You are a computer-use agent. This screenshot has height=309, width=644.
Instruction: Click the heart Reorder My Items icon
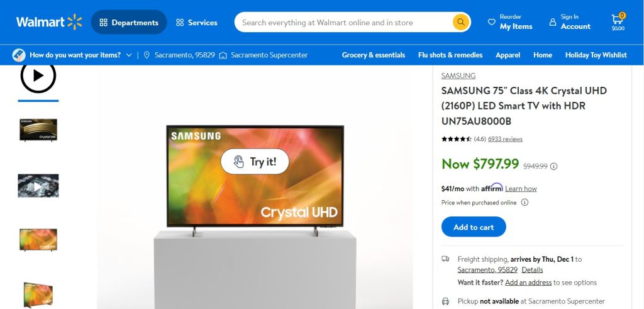[491, 22]
